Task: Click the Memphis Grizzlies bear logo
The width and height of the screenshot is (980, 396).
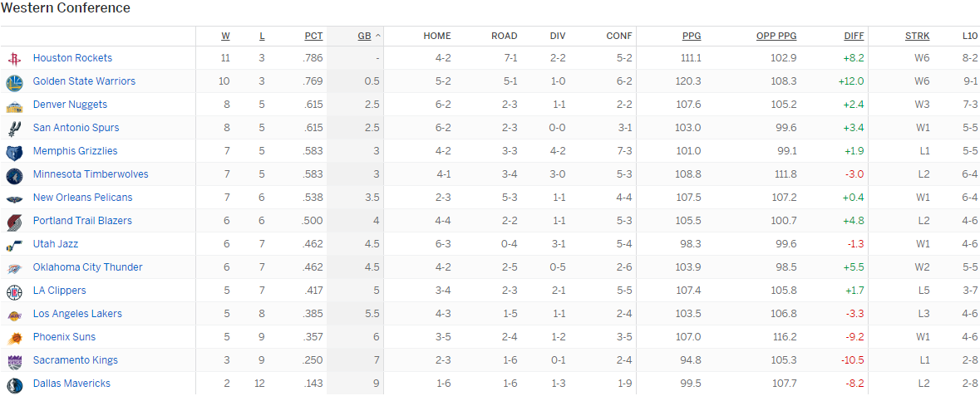Action: [14, 152]
